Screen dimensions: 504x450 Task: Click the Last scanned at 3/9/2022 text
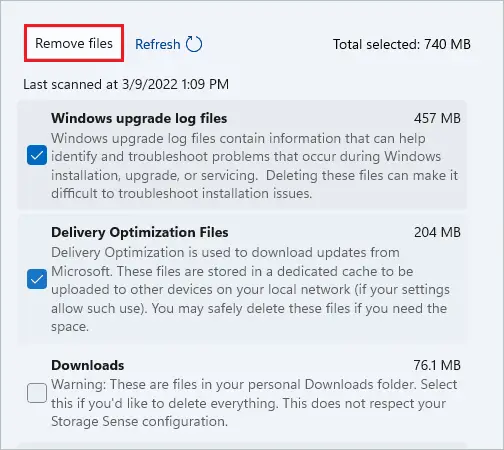click(x=126, y=84)
